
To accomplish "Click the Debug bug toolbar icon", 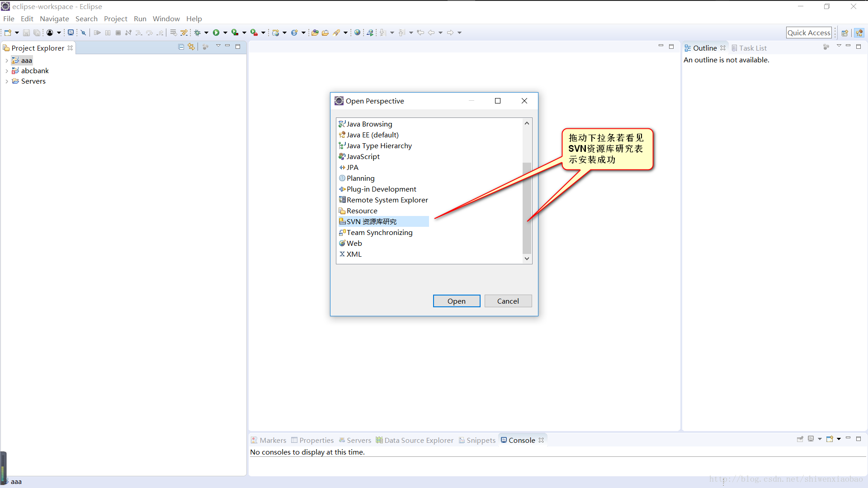I will (x=198, y=33).
